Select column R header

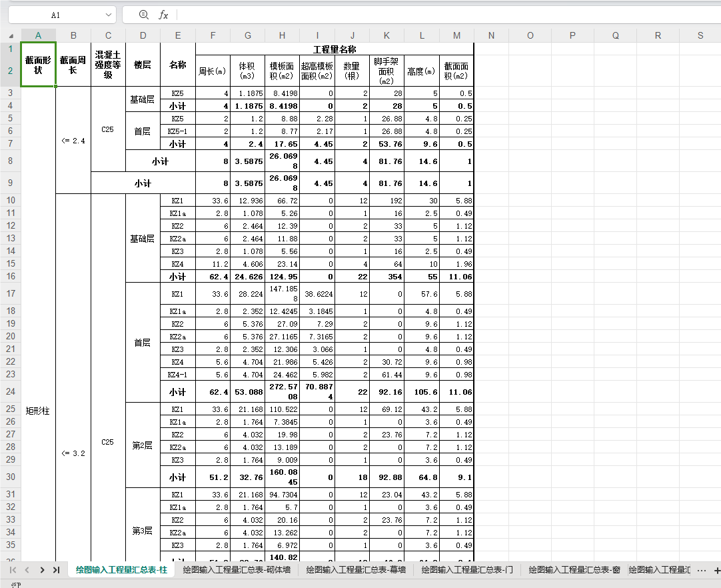tap(658, 35)
